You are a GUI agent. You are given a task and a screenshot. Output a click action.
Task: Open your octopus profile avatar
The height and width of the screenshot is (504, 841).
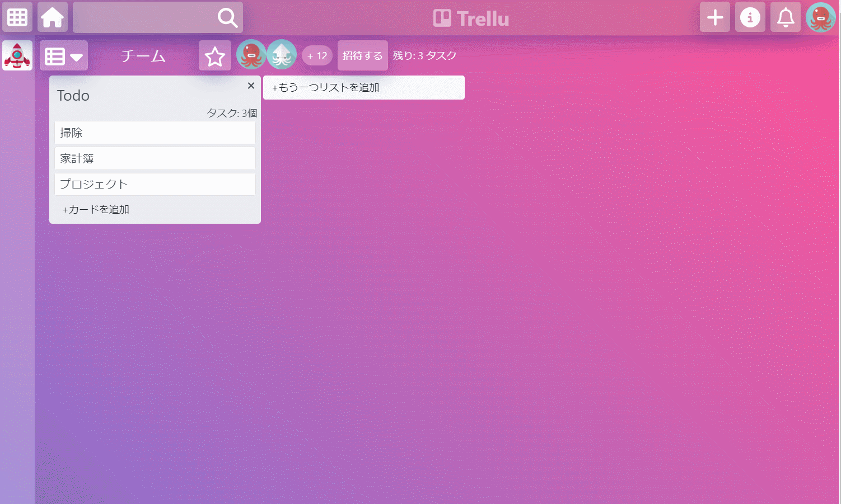coord(820,17)
